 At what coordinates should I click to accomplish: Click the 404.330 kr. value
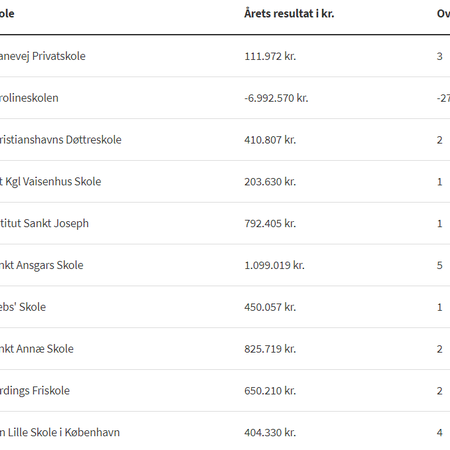(270, 433)
